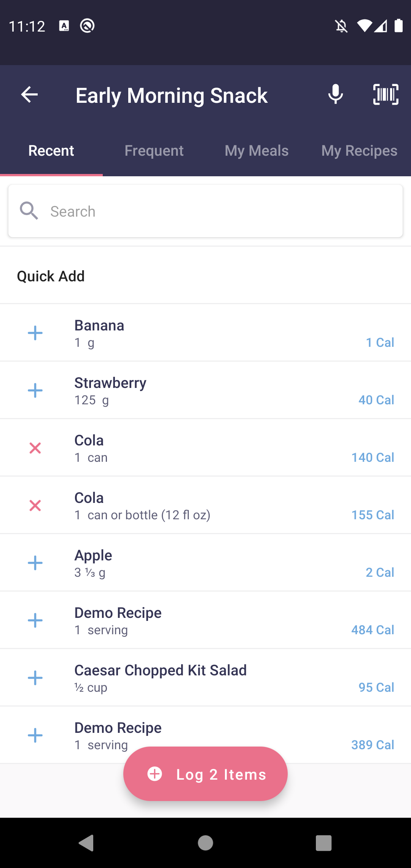411x868 pixels.
Task: Add Strawberry using the plus icon
Action: 35,391
